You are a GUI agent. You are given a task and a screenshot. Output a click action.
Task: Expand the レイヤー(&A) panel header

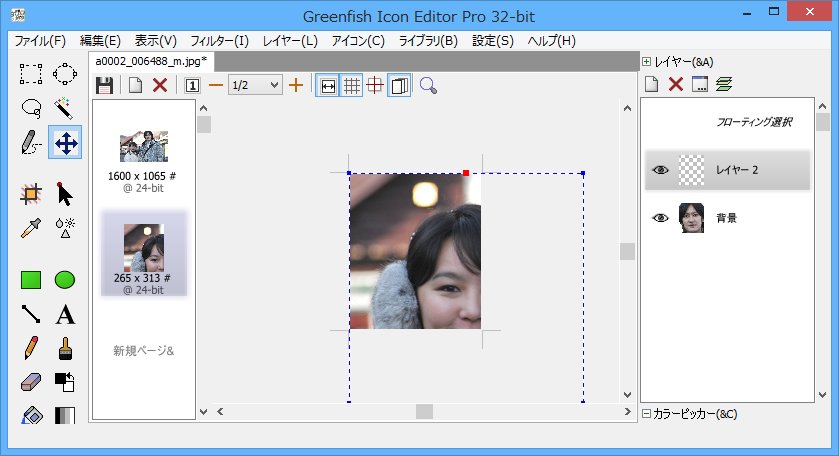[x=647, y=62]
